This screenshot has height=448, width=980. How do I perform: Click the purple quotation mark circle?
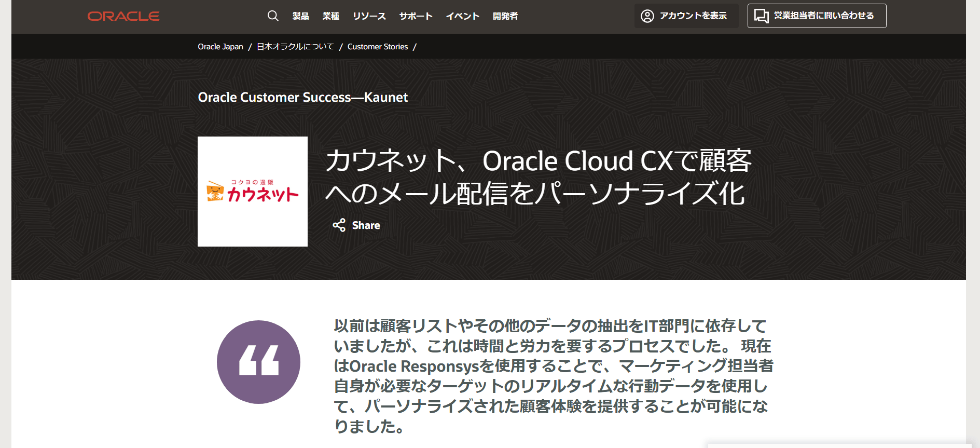pos(258,362)
